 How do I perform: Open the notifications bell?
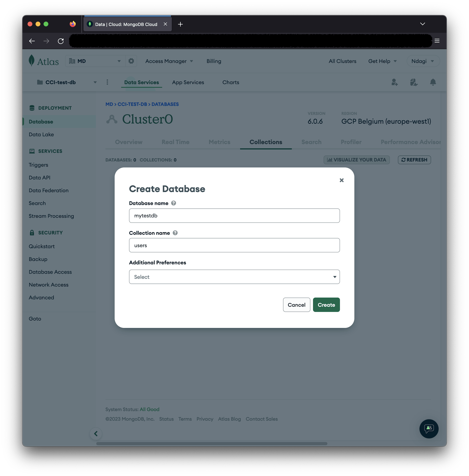coord(433,82)
